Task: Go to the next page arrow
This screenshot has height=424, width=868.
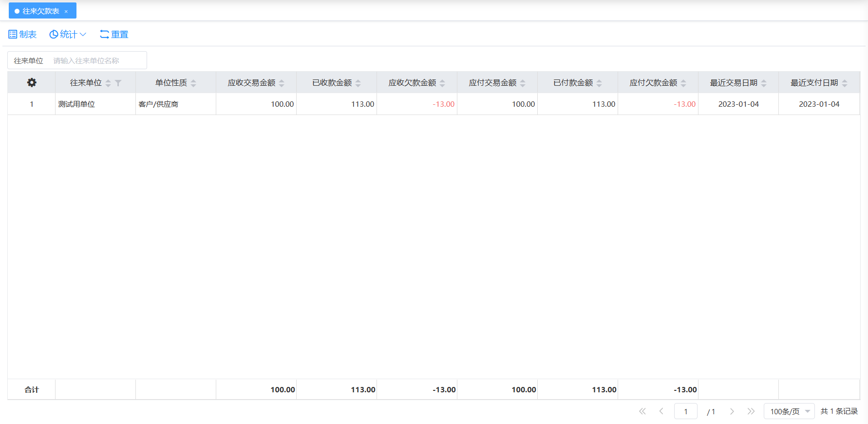Action: click(732, 411)
